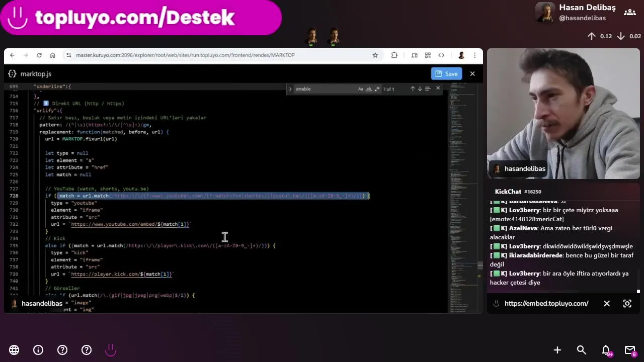The image size is (644, 362).
Task: Close the embed.topluyo.com panel
Action: point(607,304)
